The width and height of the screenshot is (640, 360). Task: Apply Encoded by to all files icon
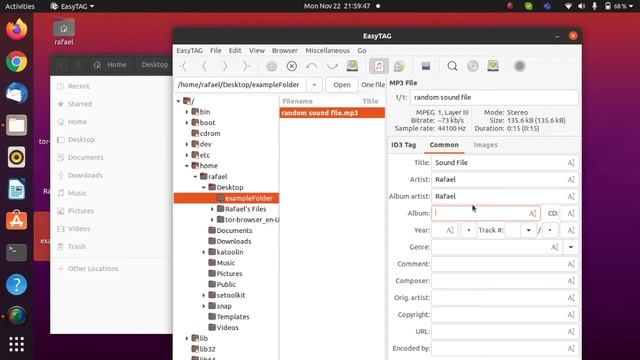[x=571, y=348]
